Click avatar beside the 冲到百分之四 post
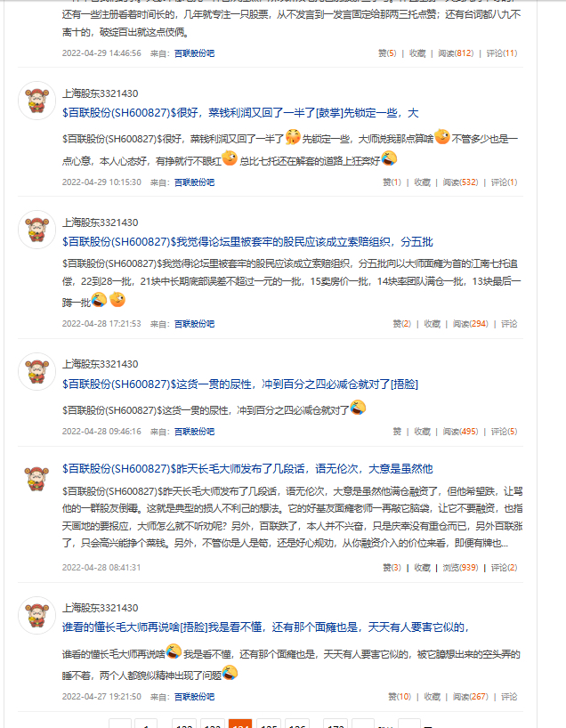This screenshot has height=728, width=566. pyautogui.click(x=36, y=371)
